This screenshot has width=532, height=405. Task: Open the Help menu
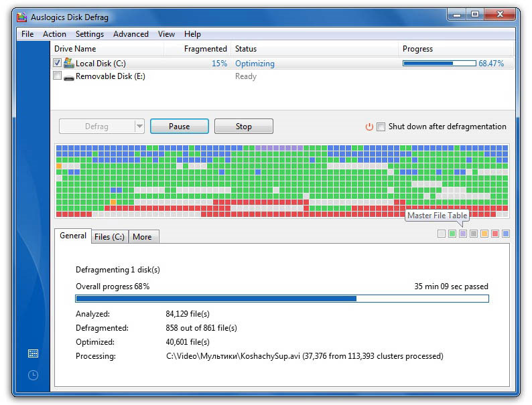point(192,34)
